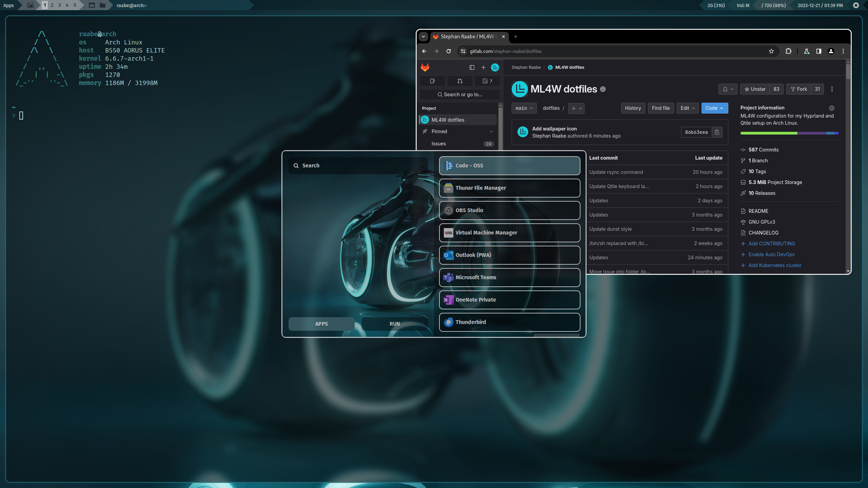
Task: Click the GitLab fox logo
Action: tap(425, 67)
